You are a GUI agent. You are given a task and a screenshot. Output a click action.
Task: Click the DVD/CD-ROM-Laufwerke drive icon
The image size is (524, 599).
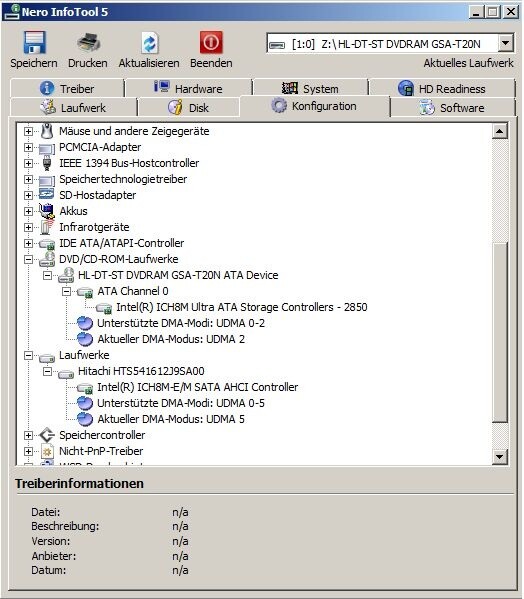[x=47, y=259]
